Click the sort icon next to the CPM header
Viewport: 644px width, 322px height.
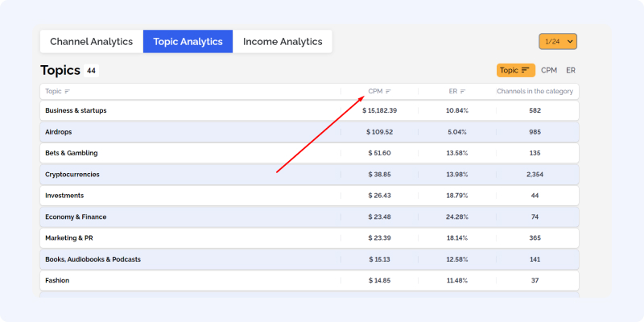[388, 92]
